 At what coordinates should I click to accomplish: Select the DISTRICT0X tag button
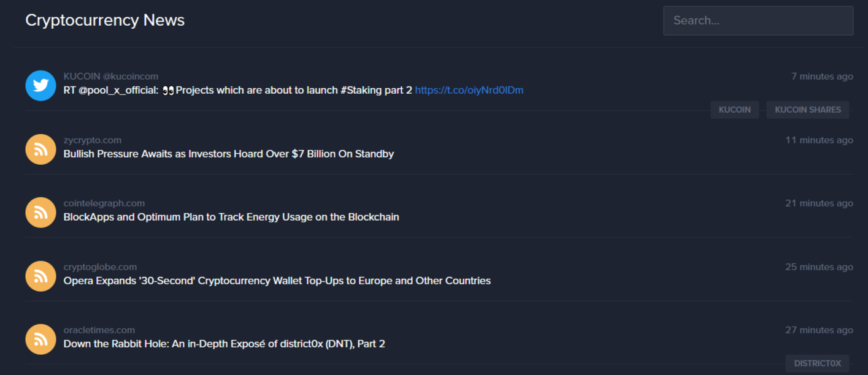(818, 363)
